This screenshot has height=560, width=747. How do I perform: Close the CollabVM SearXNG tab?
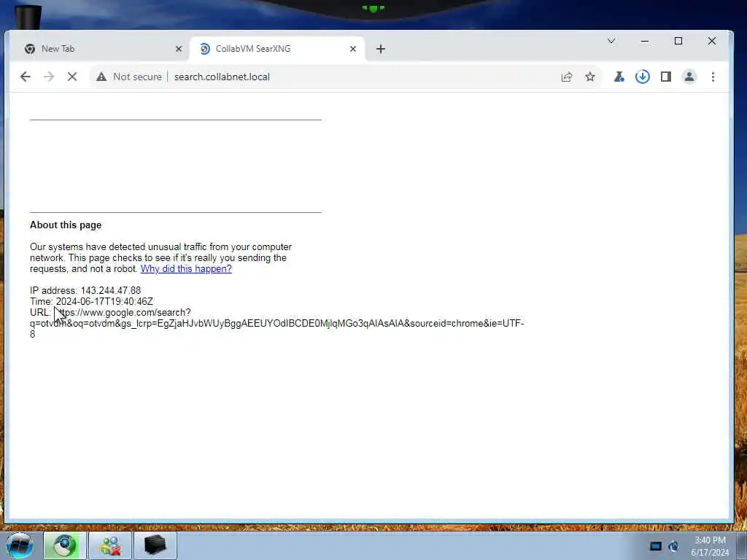coord(353,49)
